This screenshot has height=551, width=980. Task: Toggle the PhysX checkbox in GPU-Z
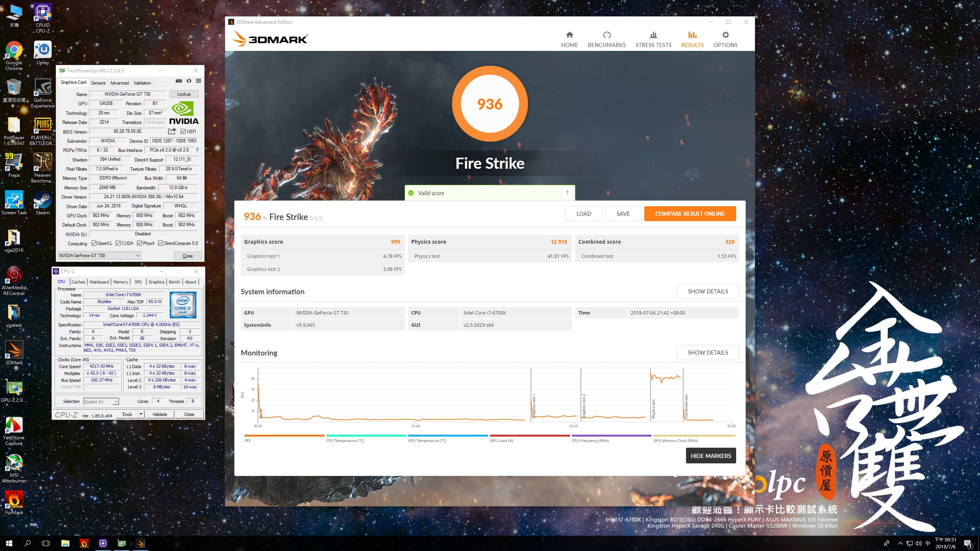[140, 243]
